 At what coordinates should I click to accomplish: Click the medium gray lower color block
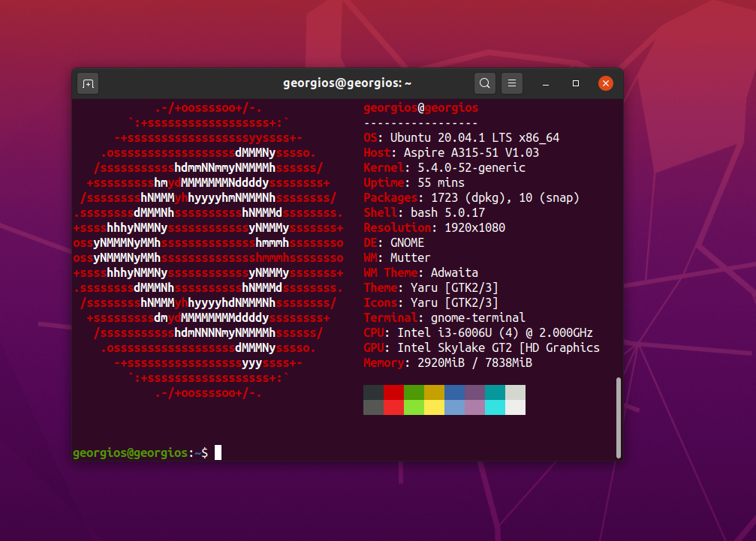tap(373, 407)
